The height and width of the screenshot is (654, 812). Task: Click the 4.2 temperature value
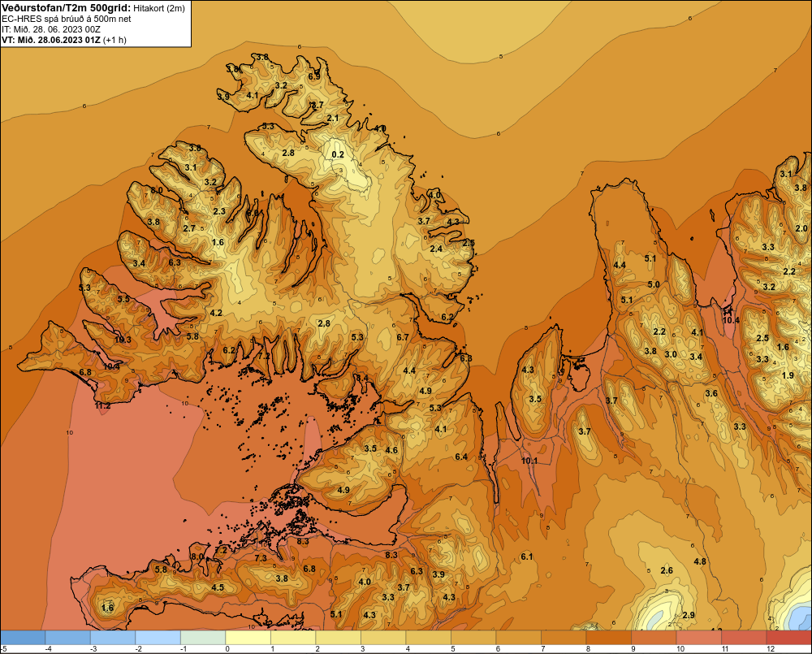pyautogui.click(x=216, y=313)
